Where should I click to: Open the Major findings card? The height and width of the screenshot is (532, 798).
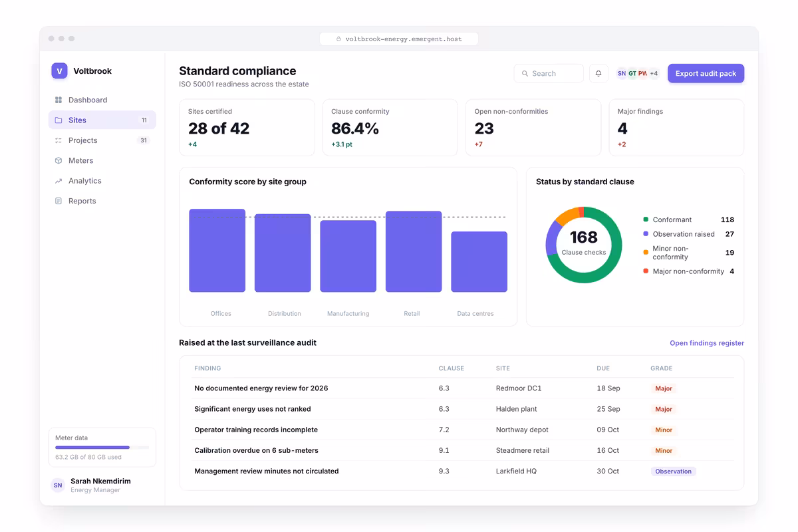point(676,128)
